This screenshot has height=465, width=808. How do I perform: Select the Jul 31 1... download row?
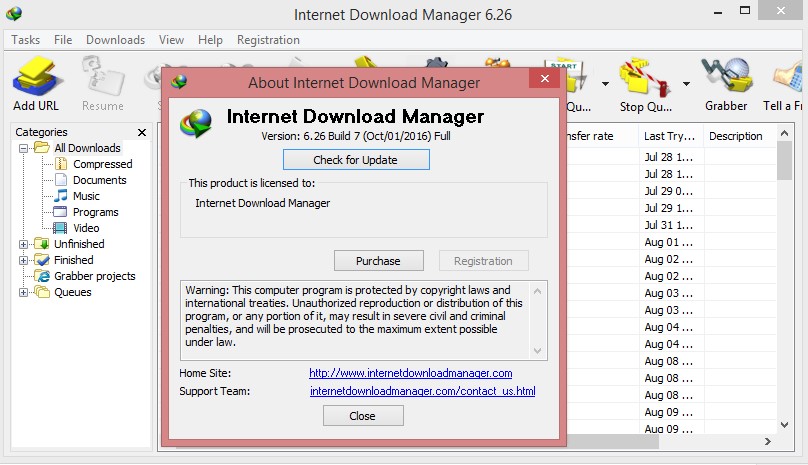(671, 225)
